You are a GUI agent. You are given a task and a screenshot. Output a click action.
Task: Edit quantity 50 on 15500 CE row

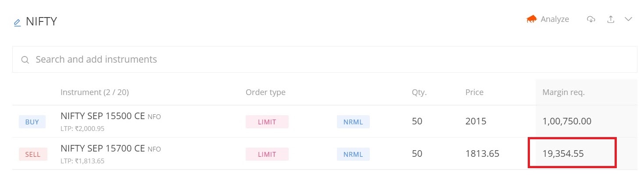coord(417,121)
